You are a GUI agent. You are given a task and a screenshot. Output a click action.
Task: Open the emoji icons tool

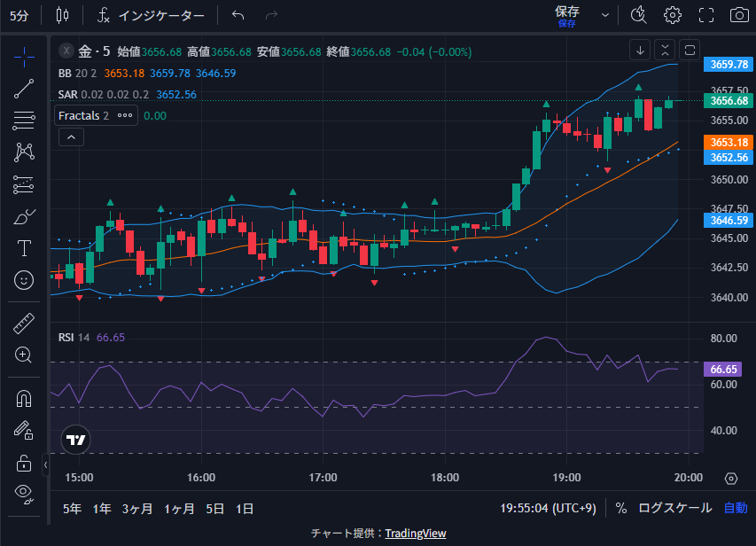(24, 280)
